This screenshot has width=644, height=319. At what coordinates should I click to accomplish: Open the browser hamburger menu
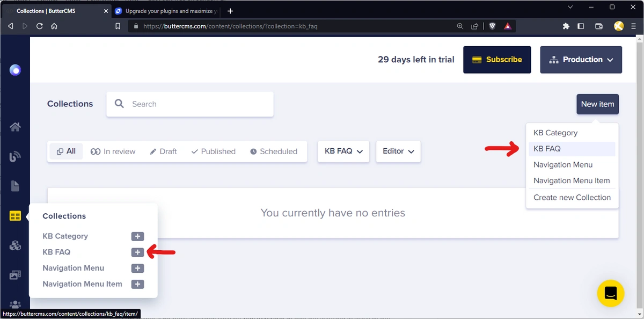coord(634,26)
